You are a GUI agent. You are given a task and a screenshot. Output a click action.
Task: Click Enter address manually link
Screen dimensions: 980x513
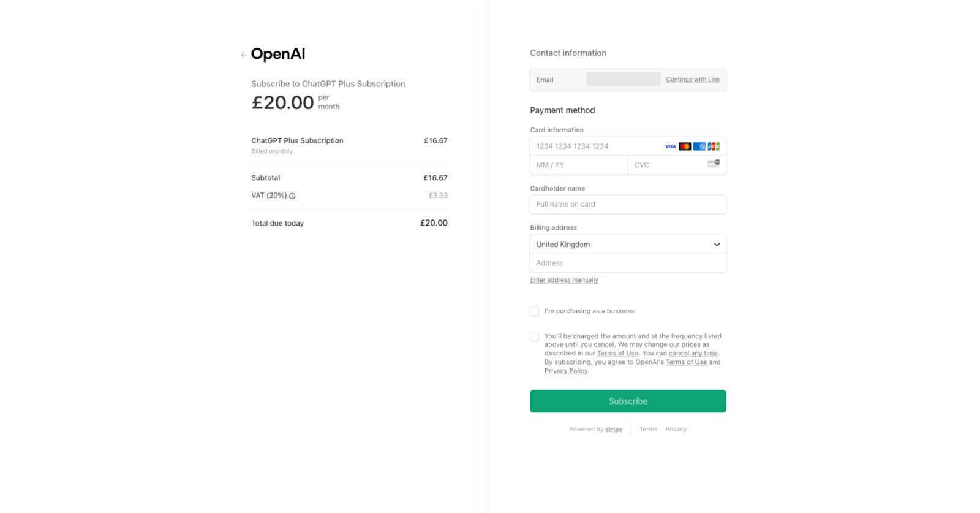click(x=563, y=279)
